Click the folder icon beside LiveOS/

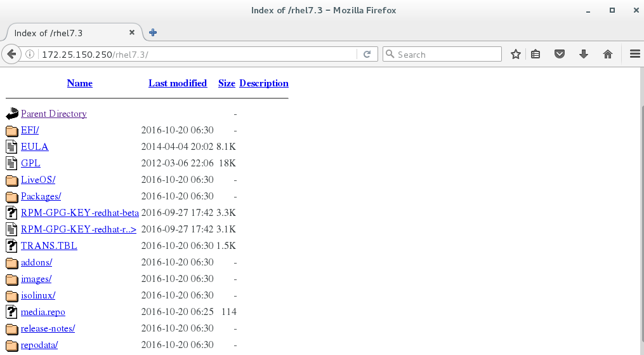(x=12, y=180)
